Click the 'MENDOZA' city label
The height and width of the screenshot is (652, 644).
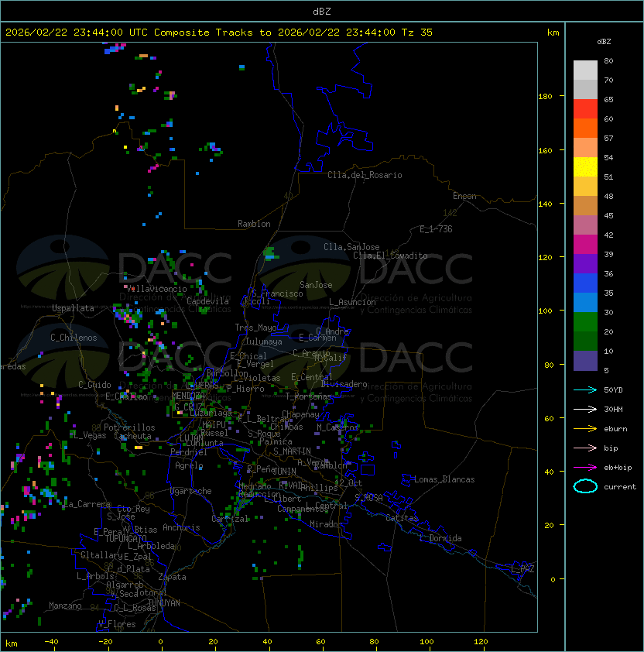tap(188, 395)
